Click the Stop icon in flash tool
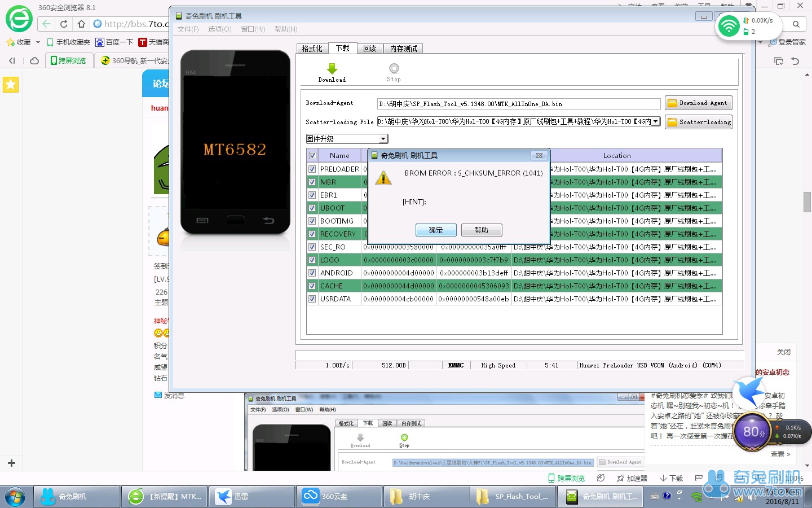812x508 pixels. [x=394, y=69]
